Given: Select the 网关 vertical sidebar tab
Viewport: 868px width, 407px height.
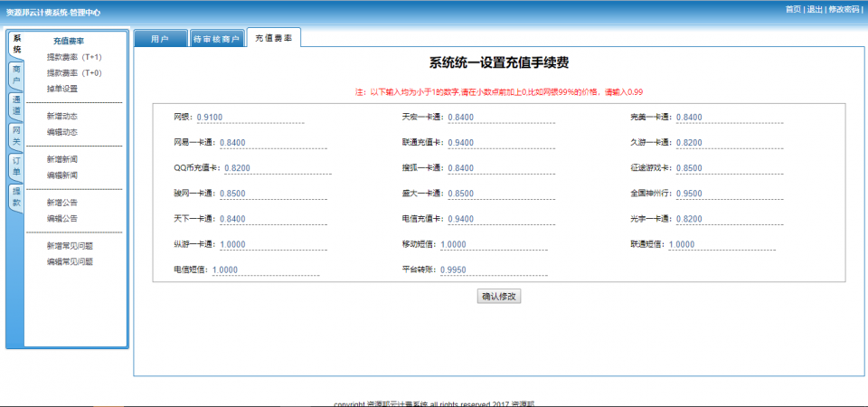Looking at the screenshot, I should [16, 137].
